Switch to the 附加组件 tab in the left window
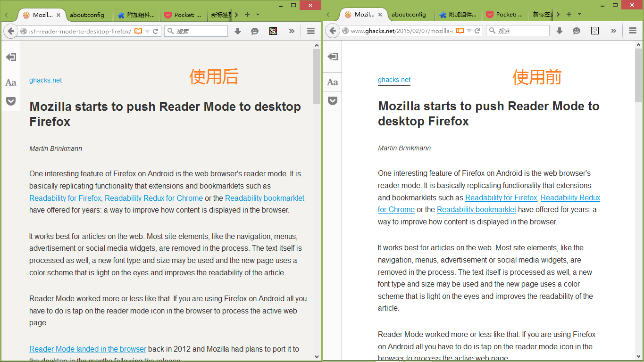Viewport: 644px width, 362px height. click(x=136, y=15)
